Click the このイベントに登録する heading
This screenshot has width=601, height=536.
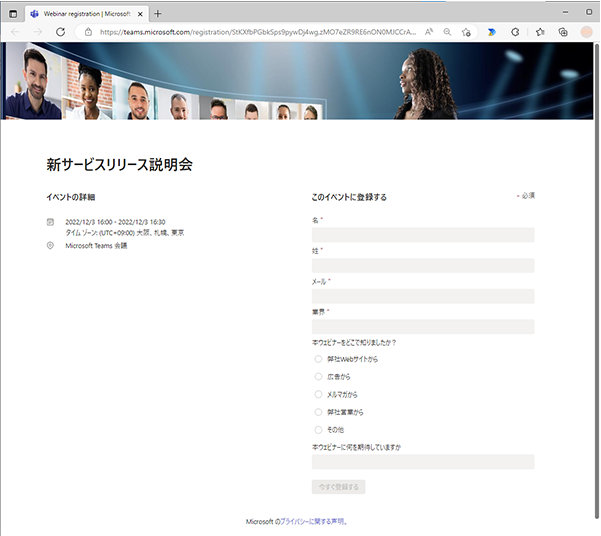(349, 197)
